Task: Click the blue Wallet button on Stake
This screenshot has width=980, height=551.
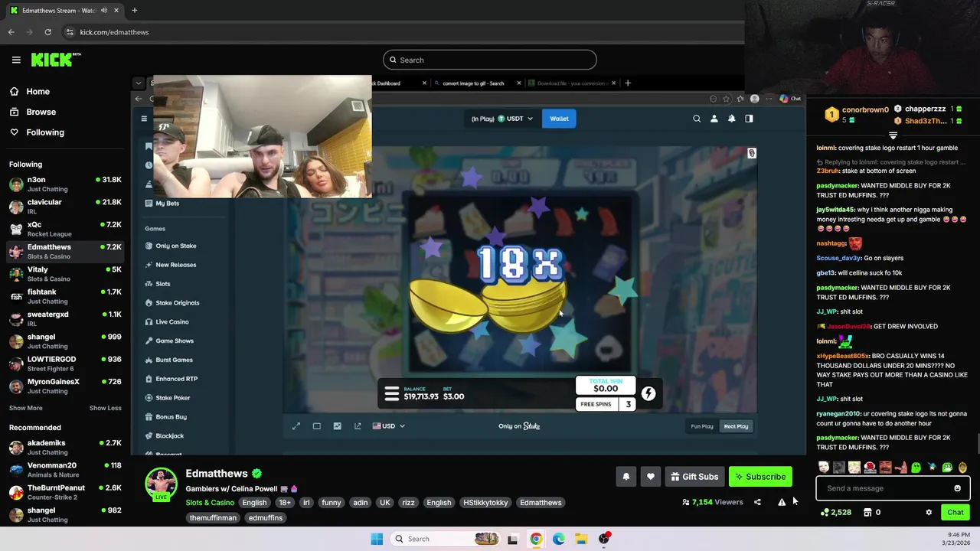Action: pyautogui.click(x=559, y=119)
